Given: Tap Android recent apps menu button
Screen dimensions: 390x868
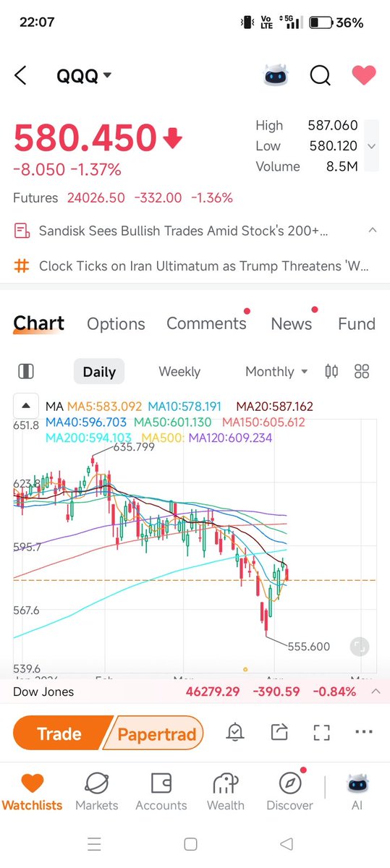Looking at the screenshot, I should tap(95, 844).
